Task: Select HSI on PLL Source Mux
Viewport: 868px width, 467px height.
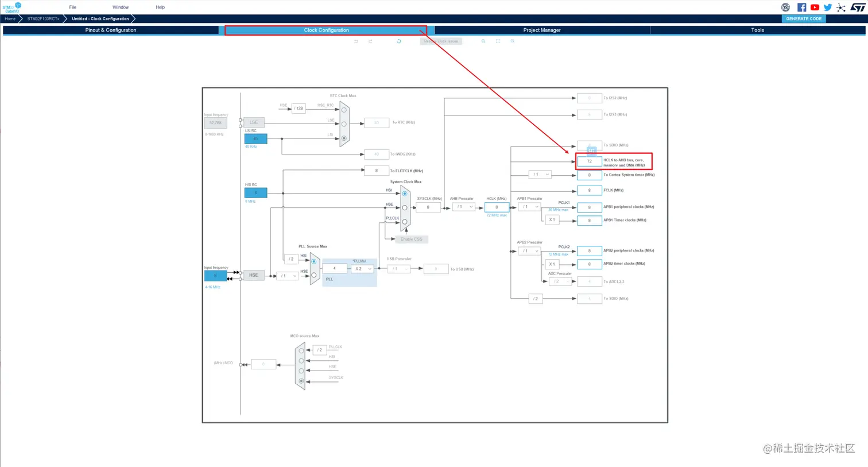Action: tap(314, 261)
